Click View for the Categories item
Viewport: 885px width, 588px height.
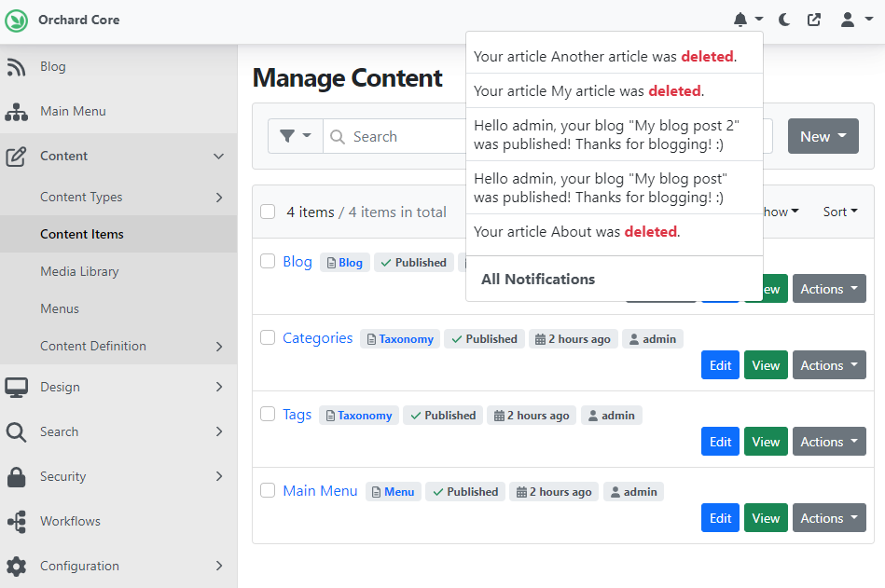coord(766,365)
